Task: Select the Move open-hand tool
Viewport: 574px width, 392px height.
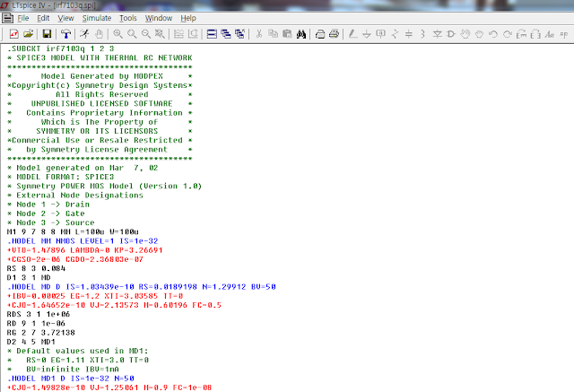Action: click(x=465, y=34)
